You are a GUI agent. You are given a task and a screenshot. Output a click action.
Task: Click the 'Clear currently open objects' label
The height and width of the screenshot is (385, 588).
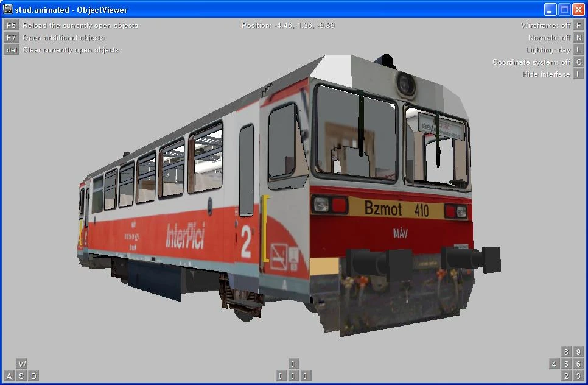pyautogui.click(x=71, y=50)
